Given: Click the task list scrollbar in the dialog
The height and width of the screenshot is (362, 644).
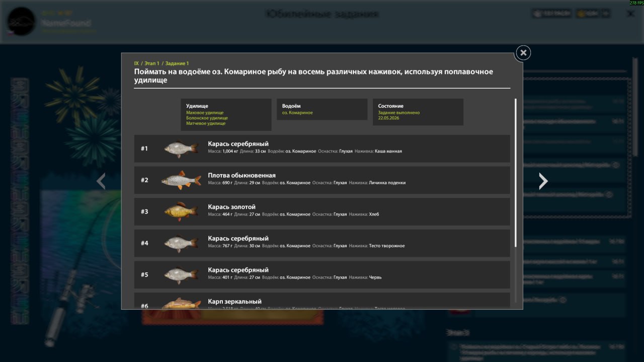Looking at the screenshot, I should [x=515, y=173].
